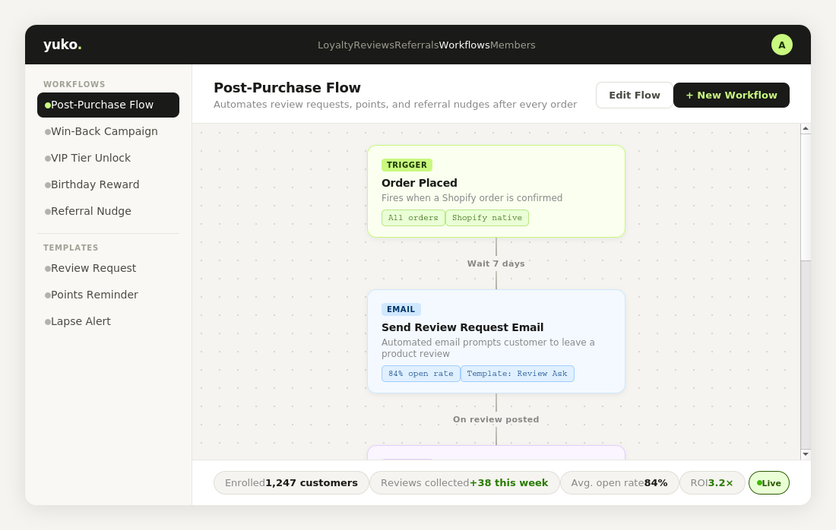Screen dimensions: 836x530
Task: Open the Members tab
Action: 513,45
